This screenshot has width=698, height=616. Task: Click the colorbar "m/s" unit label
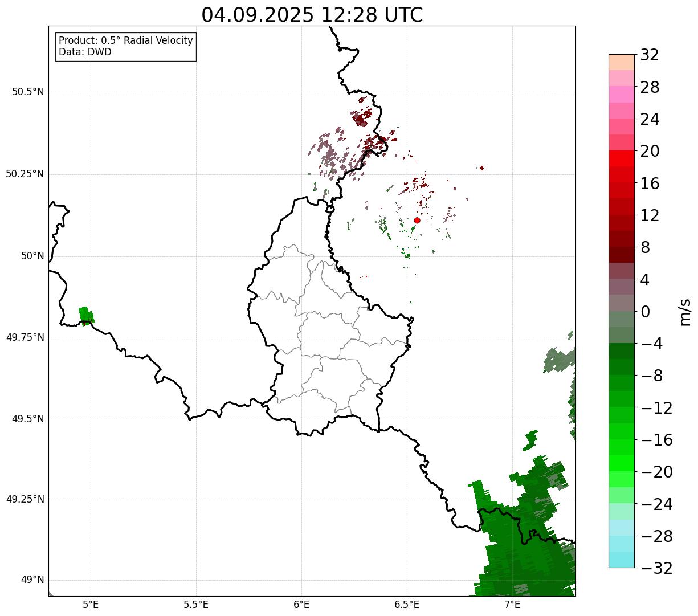pos(684,311)
